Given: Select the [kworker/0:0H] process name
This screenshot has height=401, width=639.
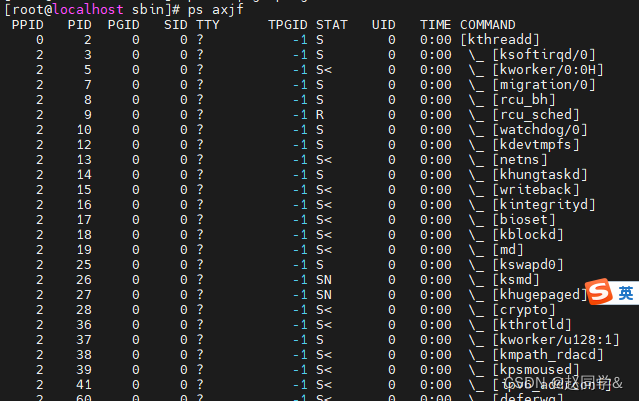Looking at the screenshot, I should point(548,70).
